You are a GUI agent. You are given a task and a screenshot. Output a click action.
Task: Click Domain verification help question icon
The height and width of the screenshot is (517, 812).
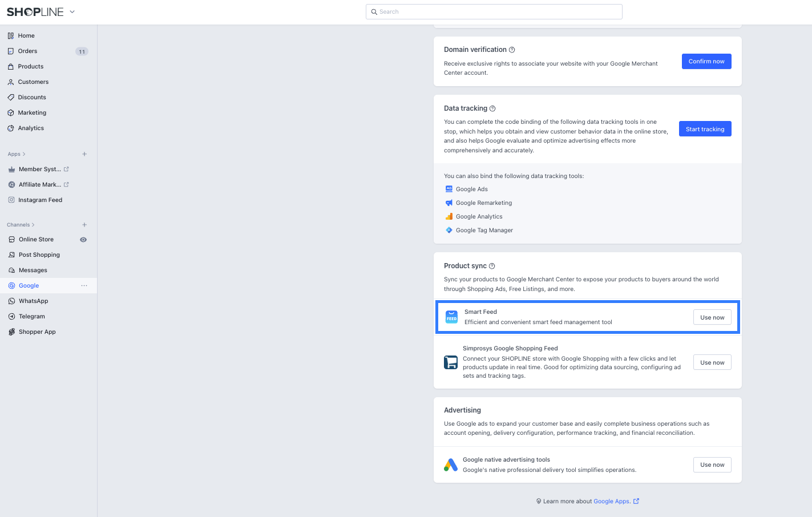pos(512,50)
